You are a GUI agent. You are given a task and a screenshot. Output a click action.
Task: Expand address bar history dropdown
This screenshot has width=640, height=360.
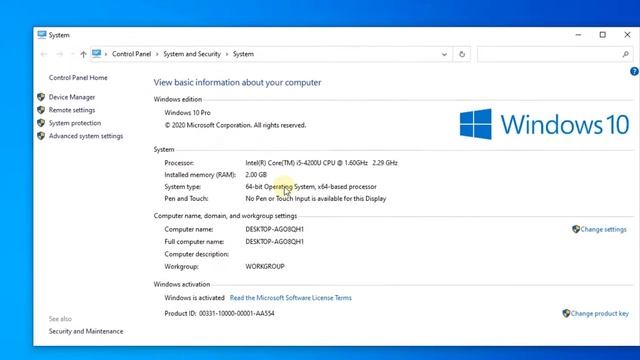point(444,54)
